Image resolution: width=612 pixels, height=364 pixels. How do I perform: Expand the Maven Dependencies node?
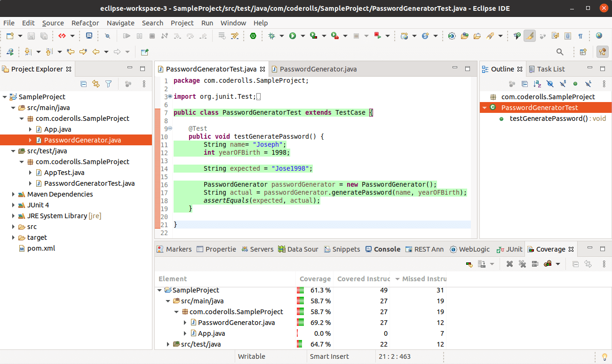coord(13,194)
